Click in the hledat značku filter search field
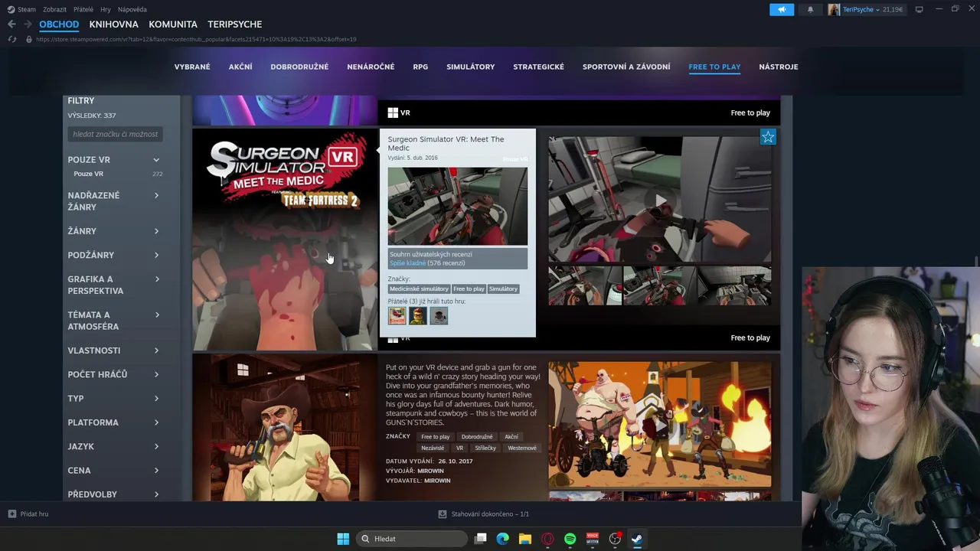This screenshot has width=980, height=551. click(115, 134)
